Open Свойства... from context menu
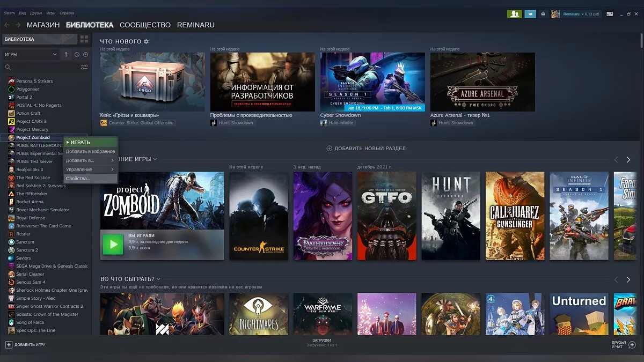Screen dimensions: 644x362 pos(90,178)
